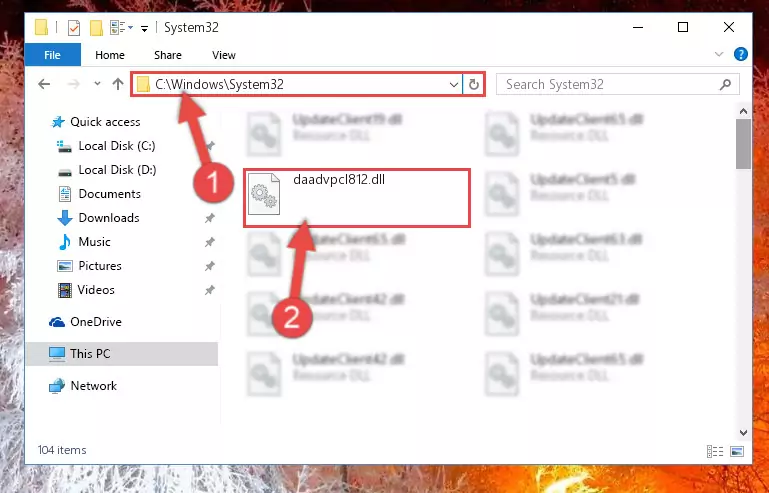The height and width of the screenshot is (493, 769).
Task: Open the Help question mark icon
Action: pos(741,54)
